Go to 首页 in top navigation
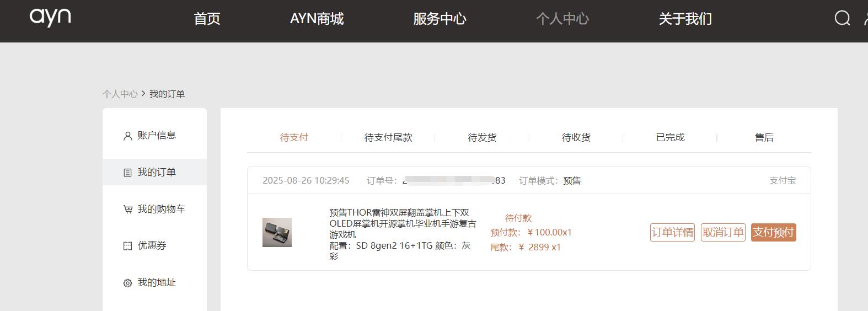This screenshot has width=868, height=311. click(x=207, y=19)
